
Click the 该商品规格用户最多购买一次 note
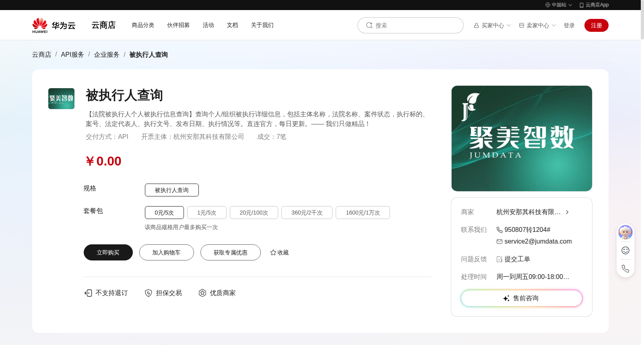[182, 227]
